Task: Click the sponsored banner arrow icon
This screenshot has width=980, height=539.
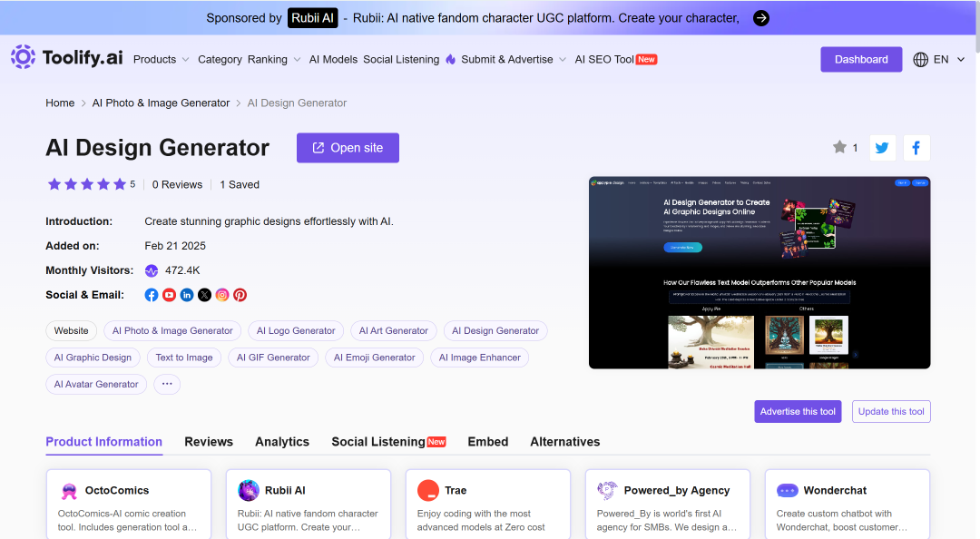Action: pos(760,18)
